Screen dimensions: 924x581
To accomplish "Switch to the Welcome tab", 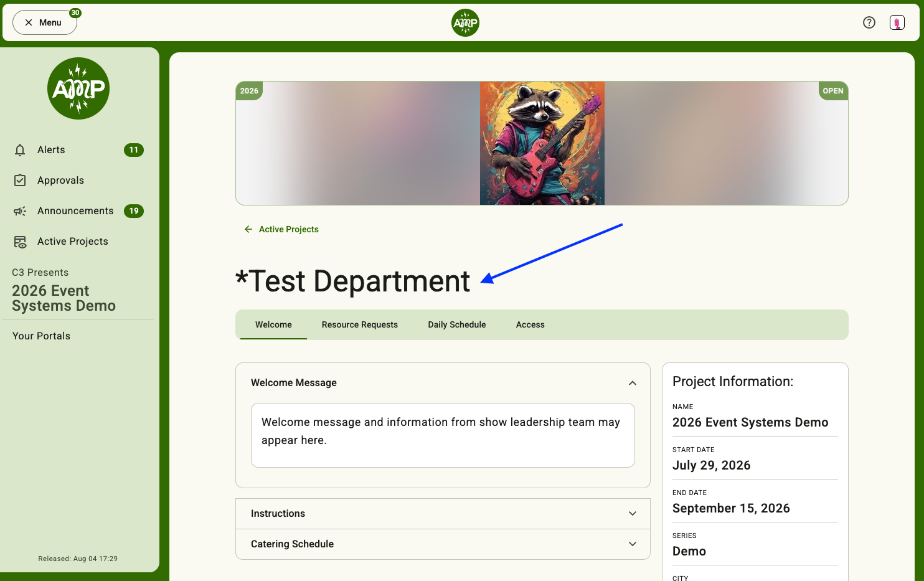I will coord(273,325).
